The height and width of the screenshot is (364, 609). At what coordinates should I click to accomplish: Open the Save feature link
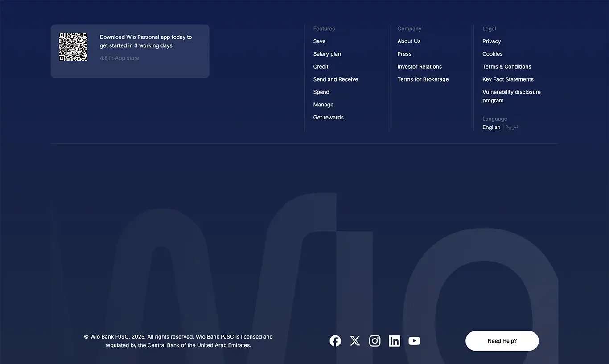tap(319, 41)
